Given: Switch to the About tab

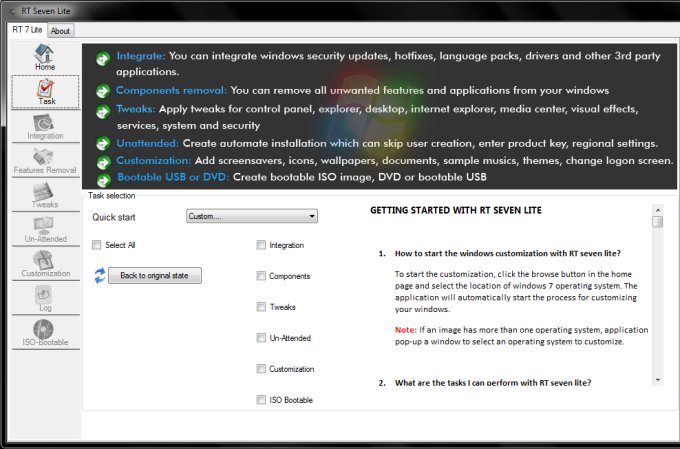Looking at the screenshot, I should [x=60, y=31].
